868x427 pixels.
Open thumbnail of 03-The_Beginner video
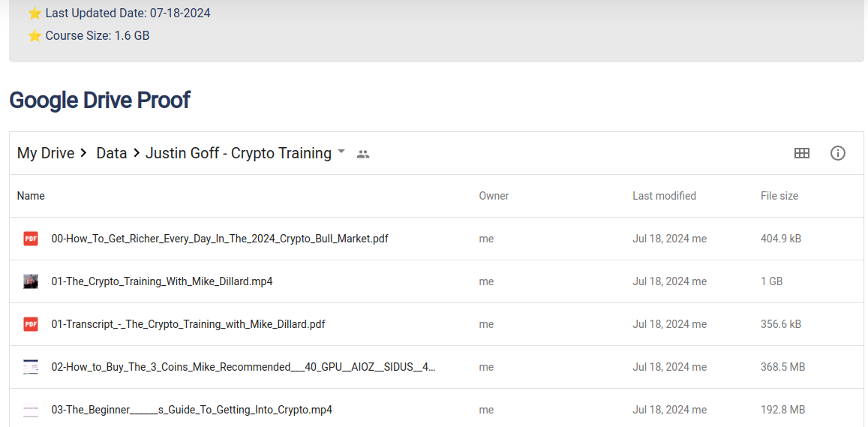point(31,410)
